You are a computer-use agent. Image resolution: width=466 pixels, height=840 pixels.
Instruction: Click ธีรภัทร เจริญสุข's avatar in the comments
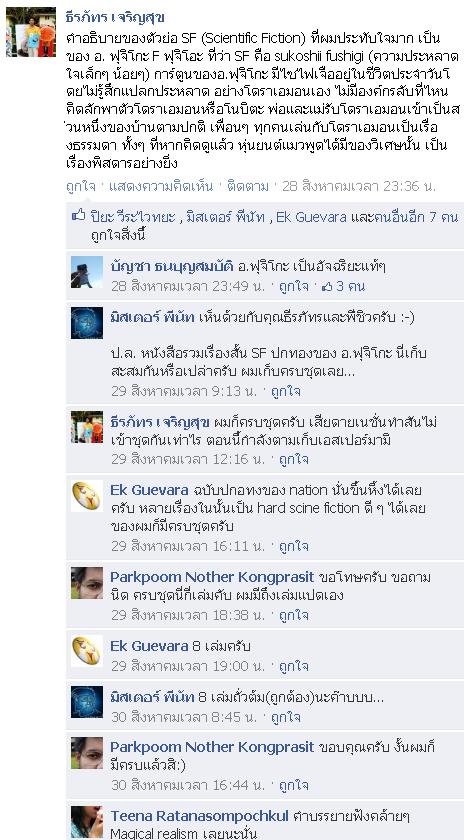click(87, 428)
